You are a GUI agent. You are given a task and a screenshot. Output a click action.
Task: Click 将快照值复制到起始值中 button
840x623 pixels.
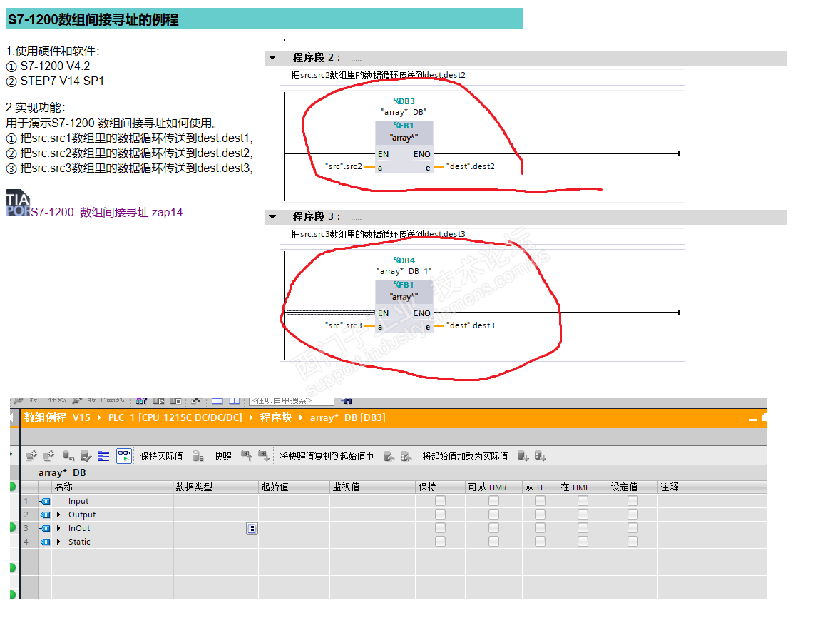pyautogui.click(x=327, y=456)
